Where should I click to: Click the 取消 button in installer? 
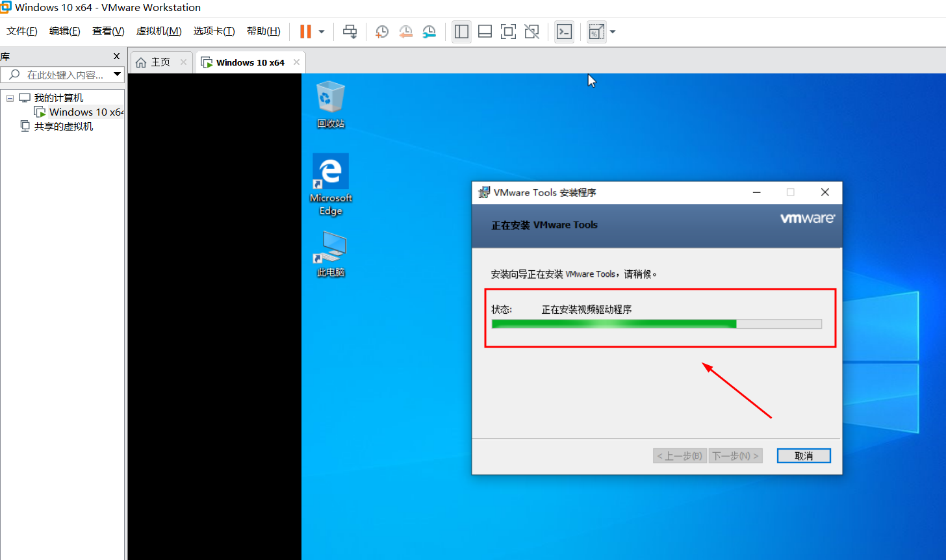coord(804,456)
